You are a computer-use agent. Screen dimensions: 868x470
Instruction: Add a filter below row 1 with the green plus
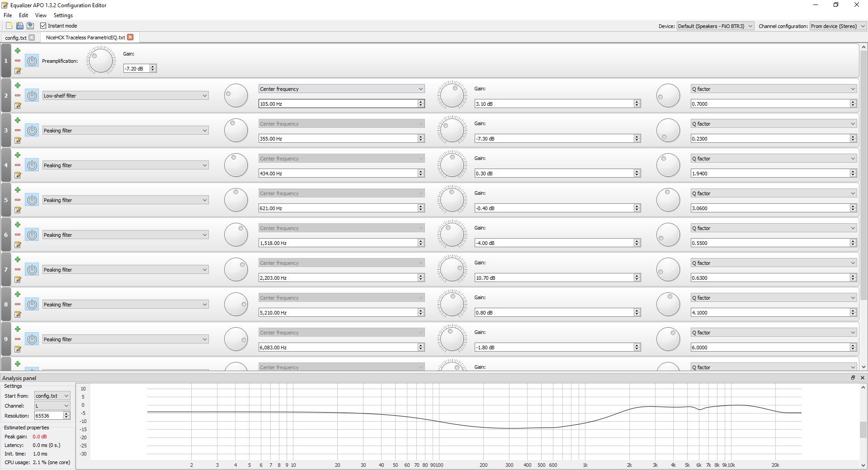click(x=18, y=51)
